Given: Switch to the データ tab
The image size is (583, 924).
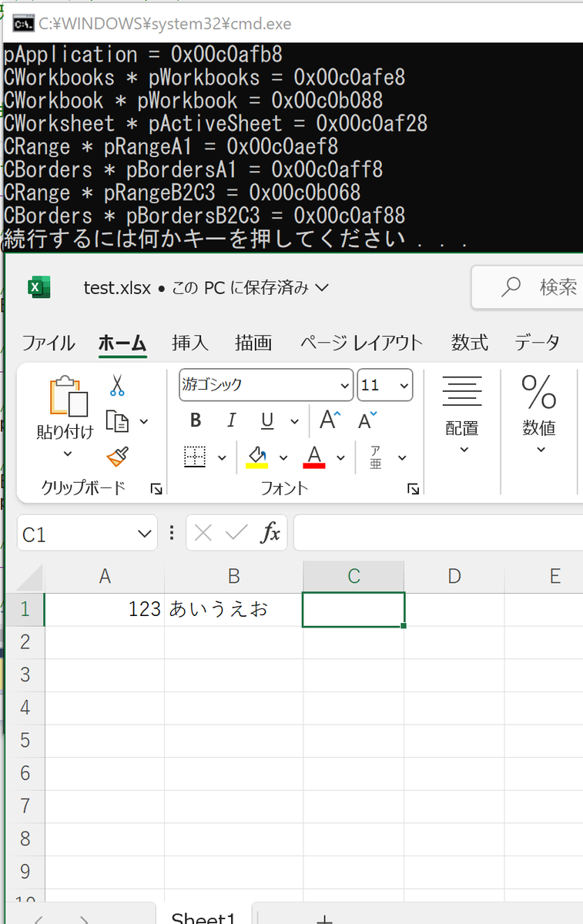Looking at the screenshot, I should click(x=538, y=343).
